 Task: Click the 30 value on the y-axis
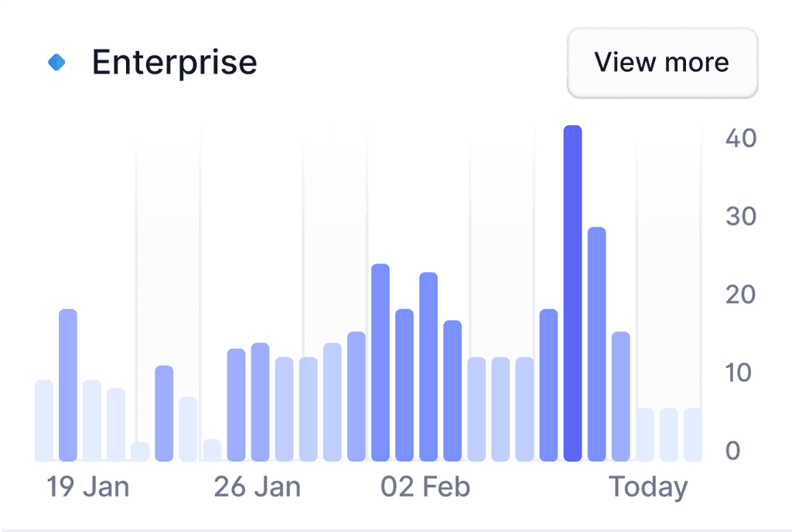coord(740,217)
